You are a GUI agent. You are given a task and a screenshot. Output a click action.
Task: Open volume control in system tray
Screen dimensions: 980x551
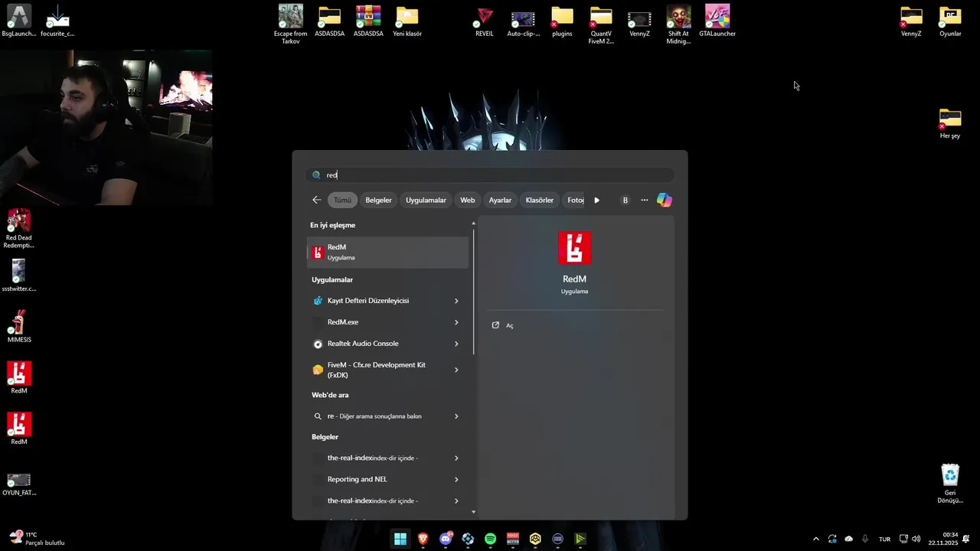[916, 539]
